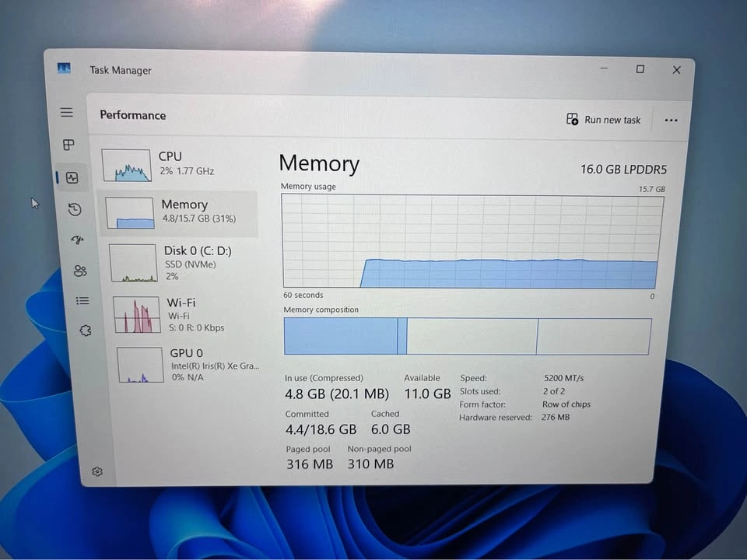Go to the Processes page icon

click(68, 145)
